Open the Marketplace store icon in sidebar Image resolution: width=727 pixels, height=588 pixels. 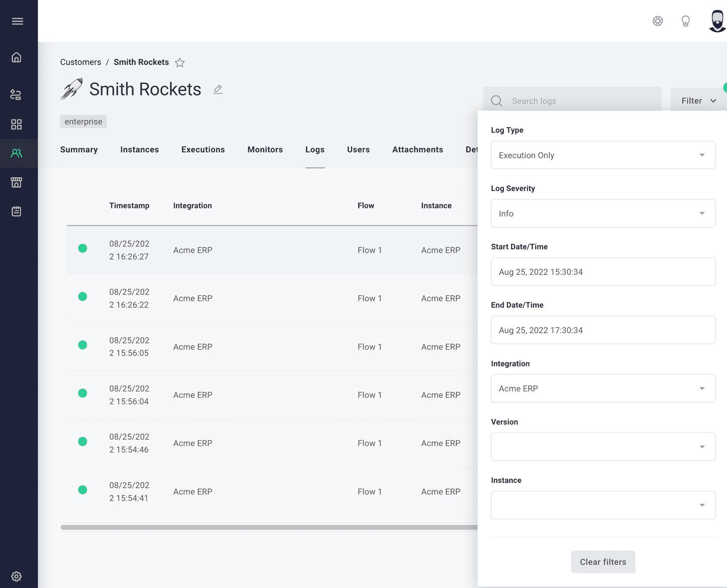point(17,182)
